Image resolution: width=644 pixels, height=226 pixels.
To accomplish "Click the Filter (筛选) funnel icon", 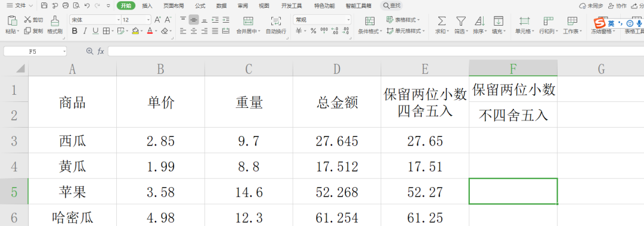I will pos(461,21).
